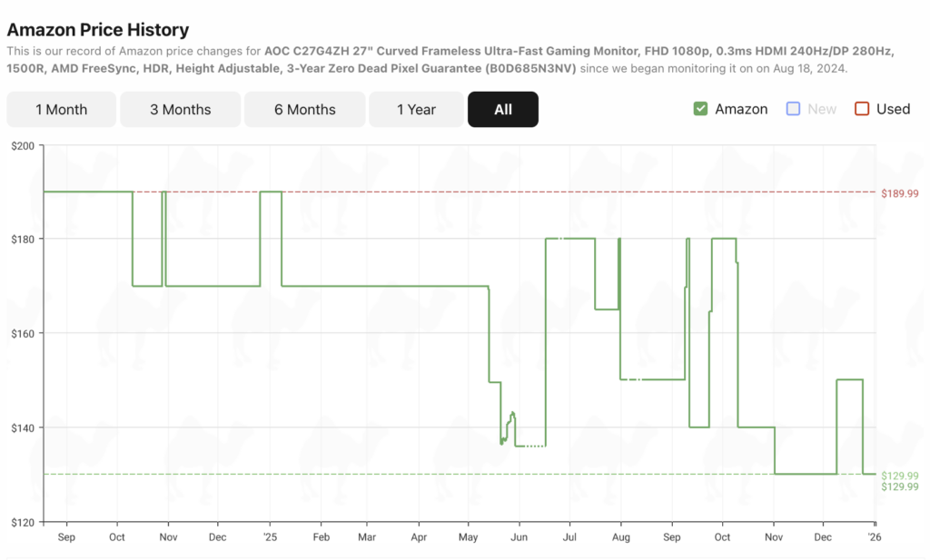Image resolution: width=930 pixels, height=560 pixels.
Task: Click the All time range button
Action: coord(503,110)
